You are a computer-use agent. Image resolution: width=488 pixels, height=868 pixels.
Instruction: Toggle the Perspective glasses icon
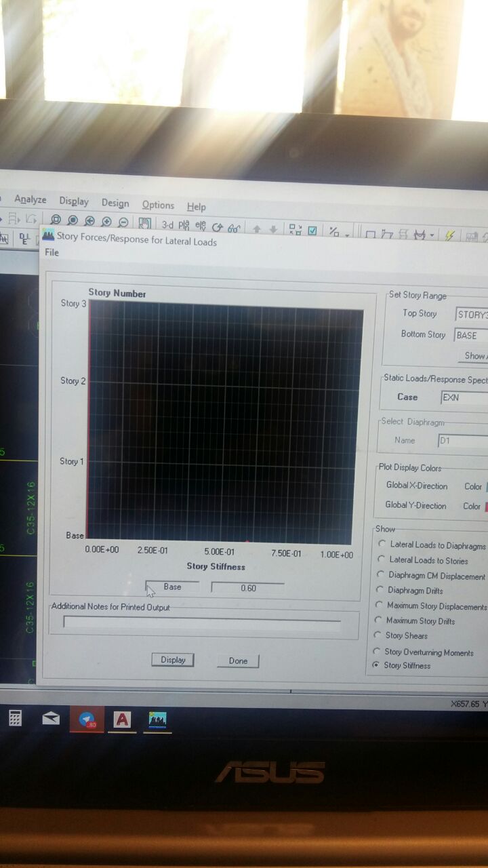235,229
